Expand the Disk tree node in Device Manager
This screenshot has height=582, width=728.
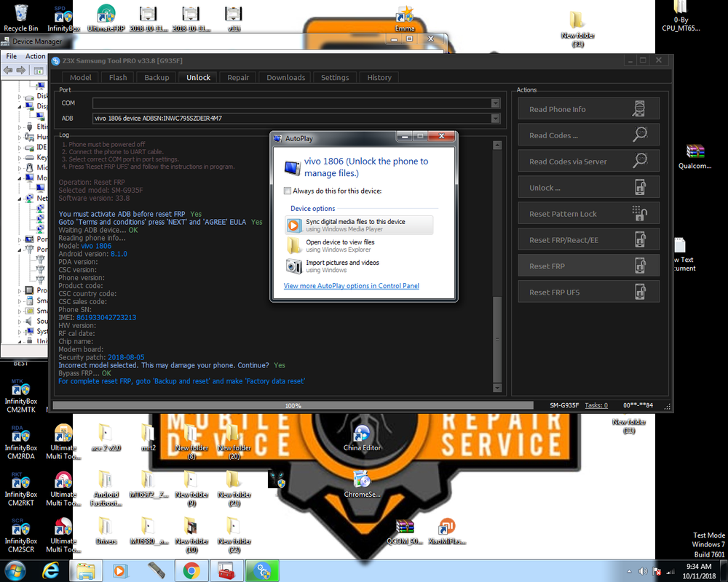[20, 97]
